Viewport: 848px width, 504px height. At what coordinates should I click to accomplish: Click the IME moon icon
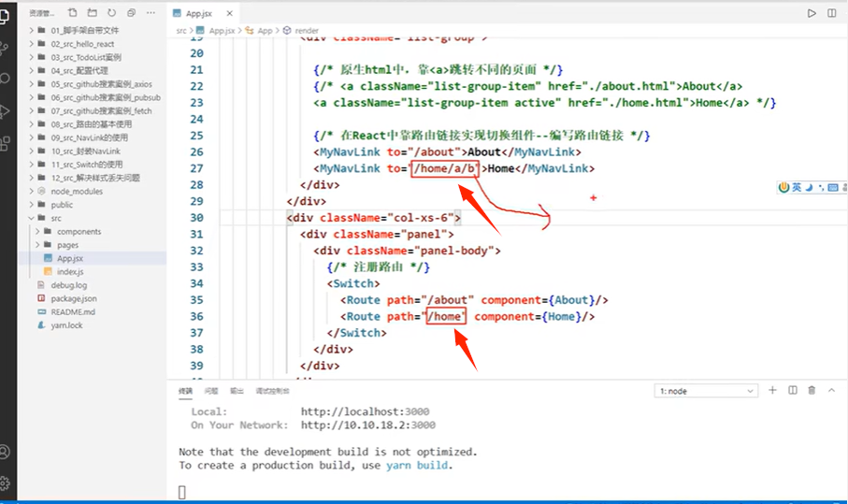point(809,187)
